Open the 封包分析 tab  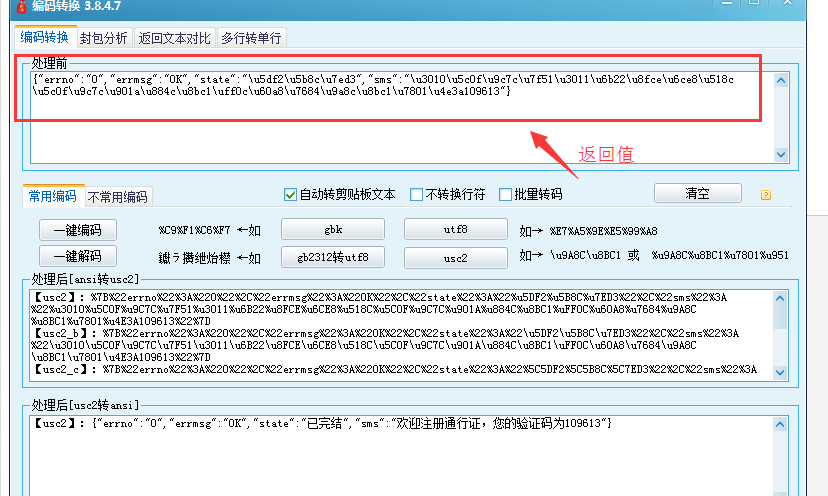coord(104,38)
